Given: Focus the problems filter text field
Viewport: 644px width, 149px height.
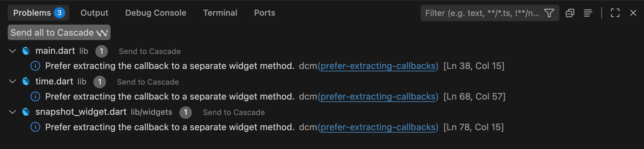Looking at the screenshot, I should coord(483,13).
